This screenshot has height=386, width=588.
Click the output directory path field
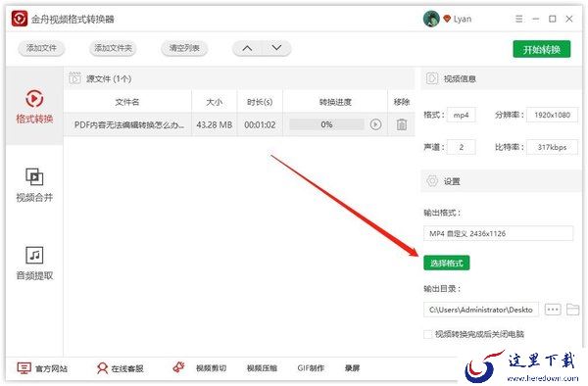click(481, 310)
